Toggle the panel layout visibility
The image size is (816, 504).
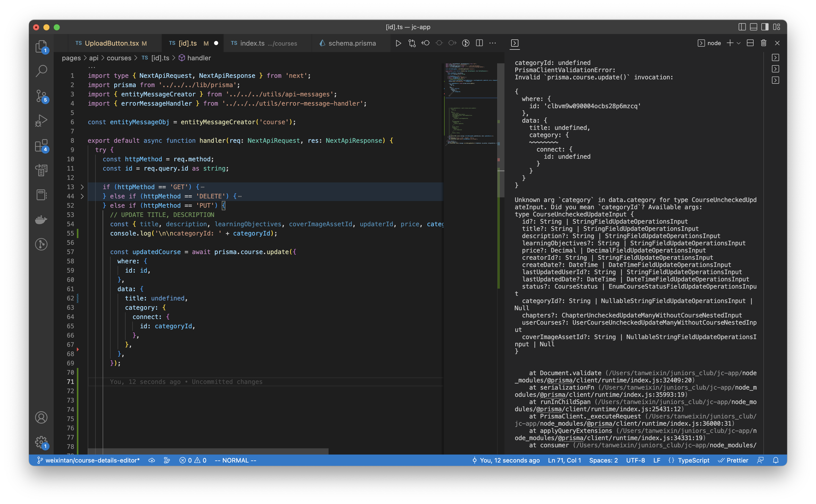[x=753, y=27]
